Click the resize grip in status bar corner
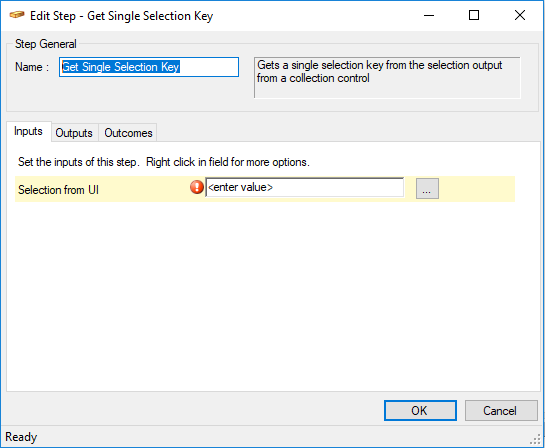545x448 pixels. tap(536, 440)
